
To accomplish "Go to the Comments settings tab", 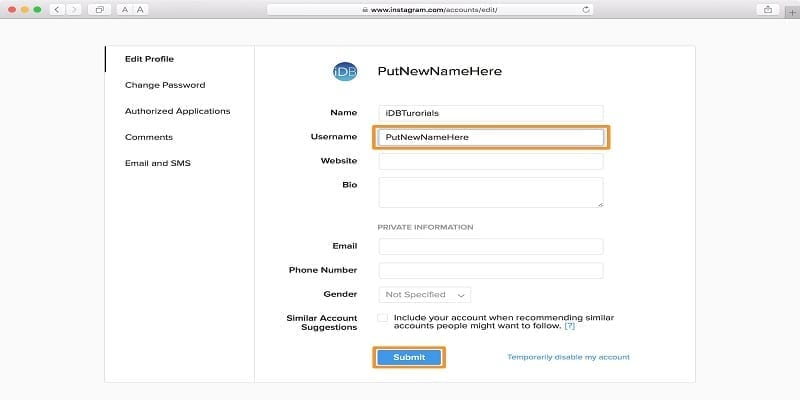I will 149,137.
